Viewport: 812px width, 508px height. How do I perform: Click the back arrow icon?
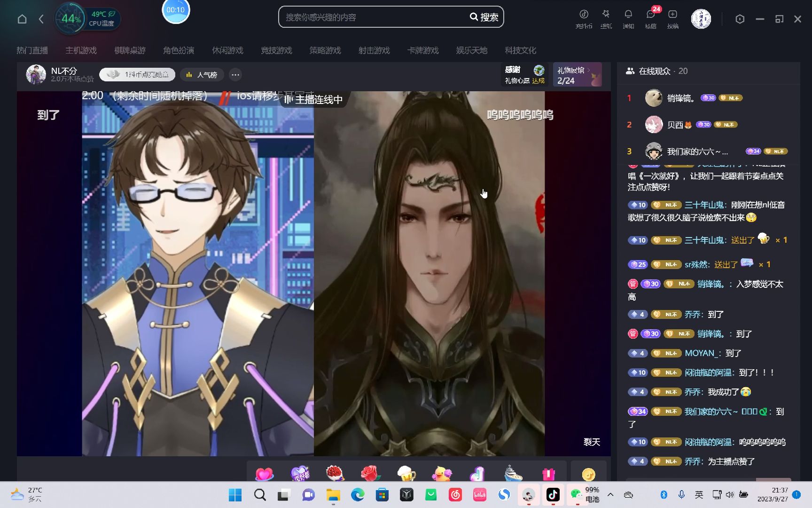[x=41, y=19]
